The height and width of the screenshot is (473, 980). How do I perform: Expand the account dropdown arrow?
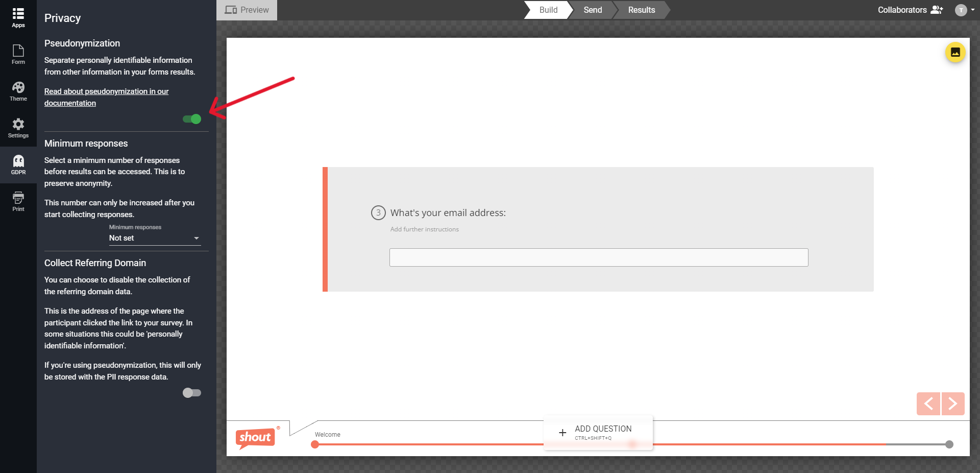coord(973,10)
